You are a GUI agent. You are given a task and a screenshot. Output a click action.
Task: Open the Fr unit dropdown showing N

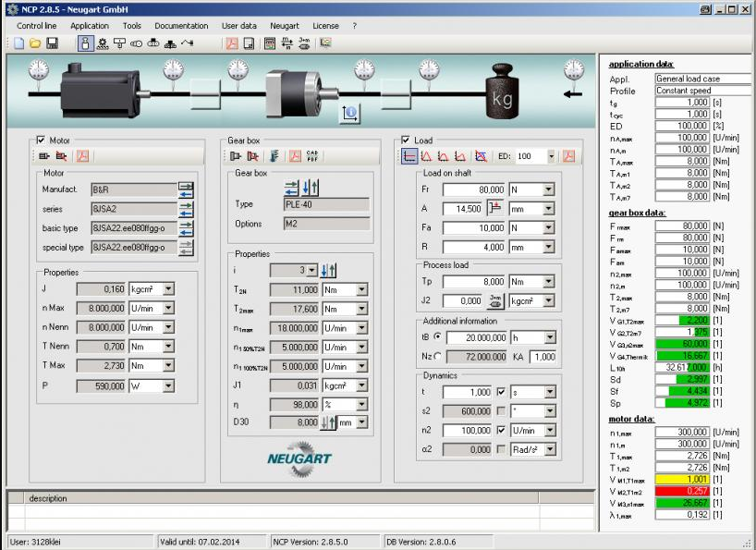click(548, 189)
